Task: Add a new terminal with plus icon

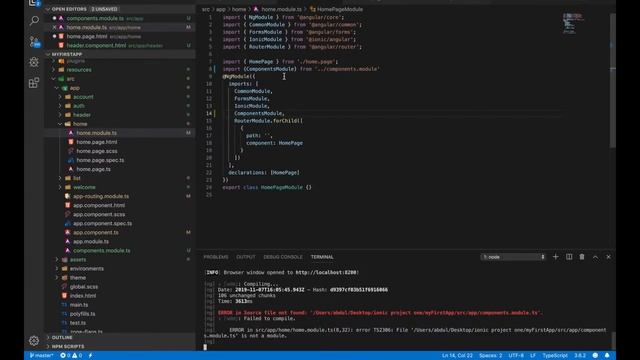Action: [x=556, y=257]
